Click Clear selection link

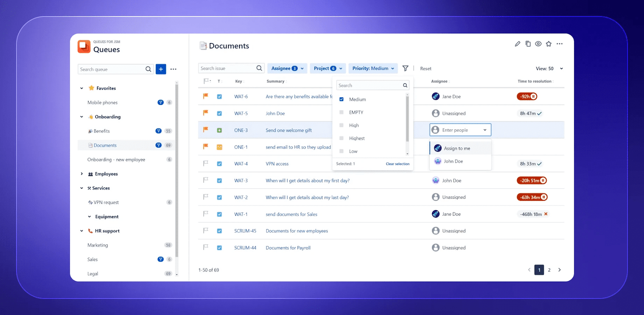coord(398,164)
